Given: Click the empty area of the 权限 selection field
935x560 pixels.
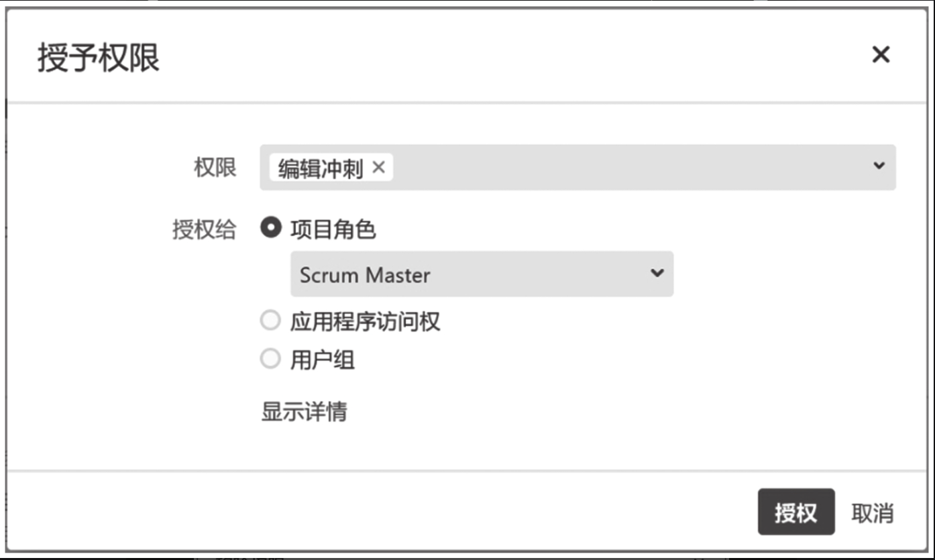Looking at the screenshot, I should coord(630,167).
